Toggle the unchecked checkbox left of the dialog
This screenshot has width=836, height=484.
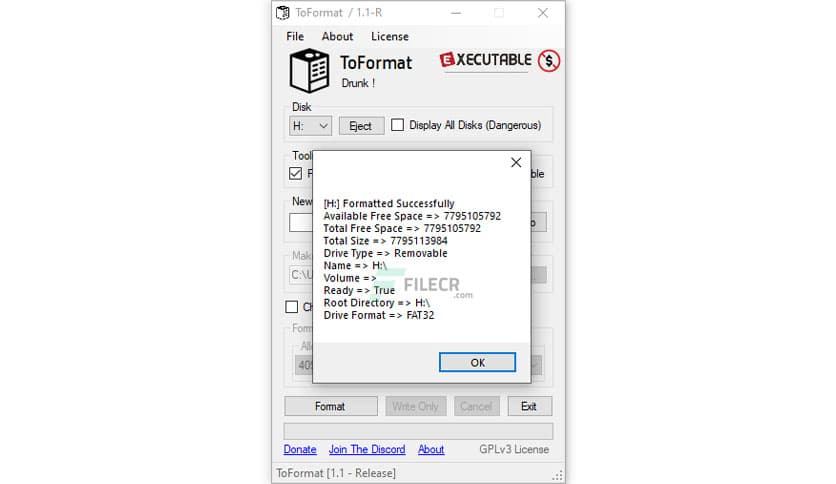[x=292, y=307]
